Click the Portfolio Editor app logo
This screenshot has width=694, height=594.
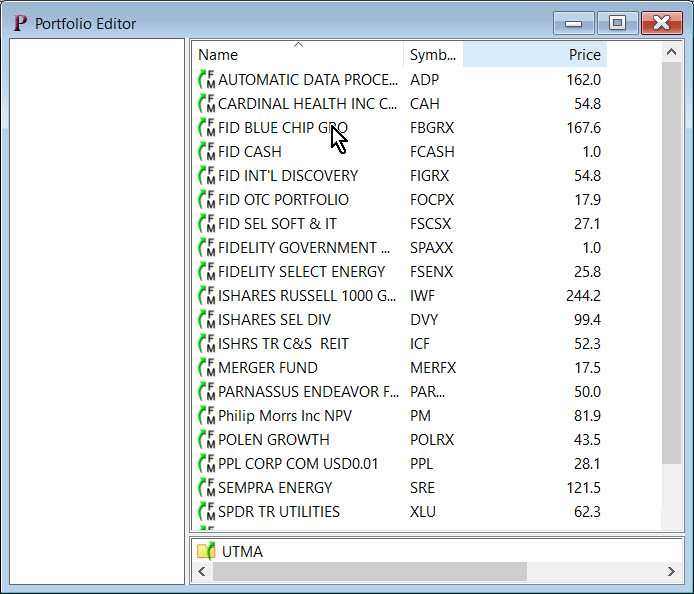[20, 23]
